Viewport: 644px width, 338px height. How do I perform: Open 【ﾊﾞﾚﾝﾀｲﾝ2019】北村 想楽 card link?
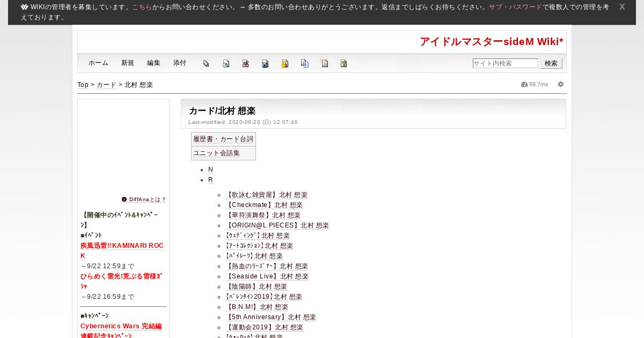tap(264, 297)
